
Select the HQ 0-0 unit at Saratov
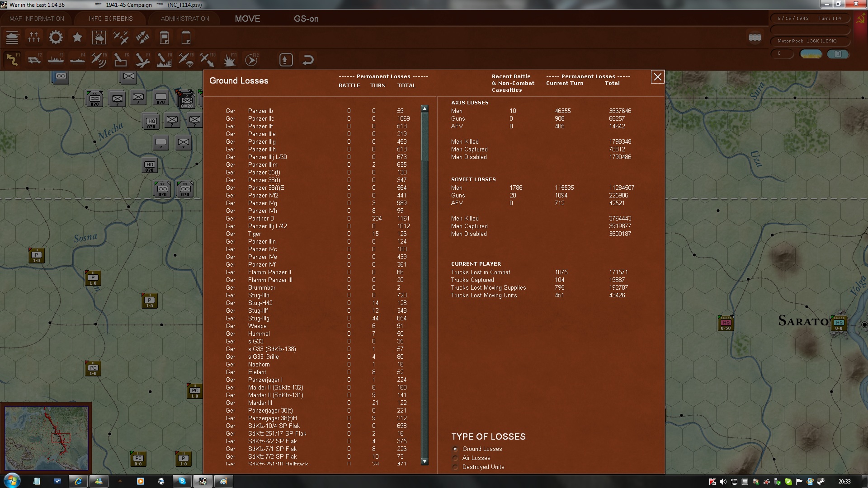pos(839,324)
